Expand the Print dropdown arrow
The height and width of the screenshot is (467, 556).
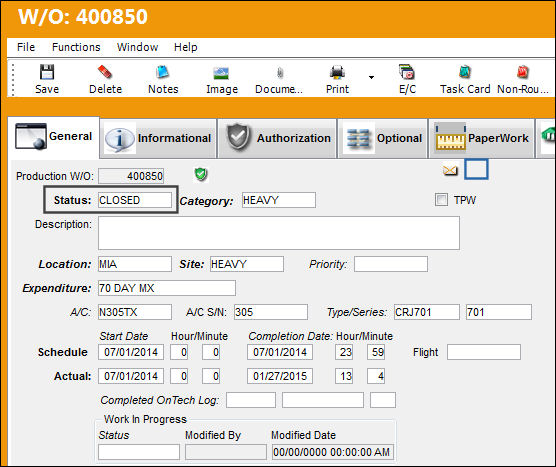[x=371, y=77]
